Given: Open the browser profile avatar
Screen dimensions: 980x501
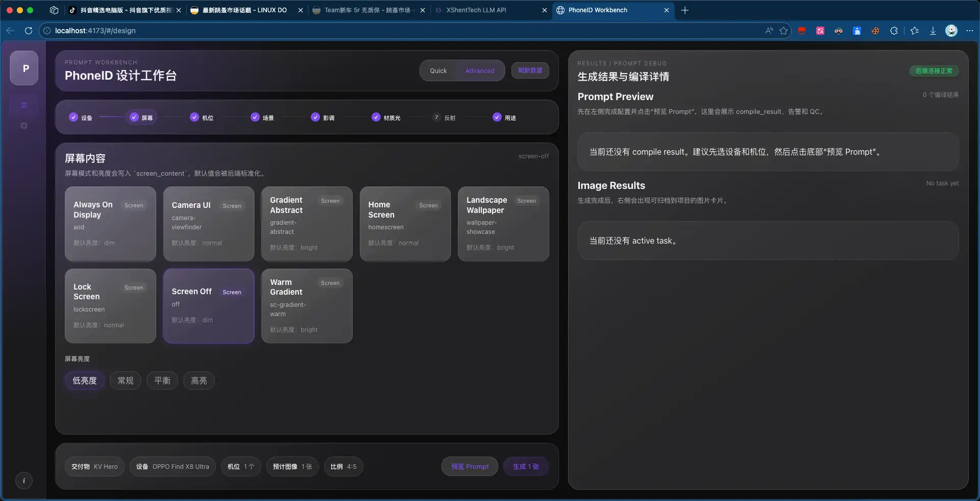Looking at the screenshot, I should point(951,31).
